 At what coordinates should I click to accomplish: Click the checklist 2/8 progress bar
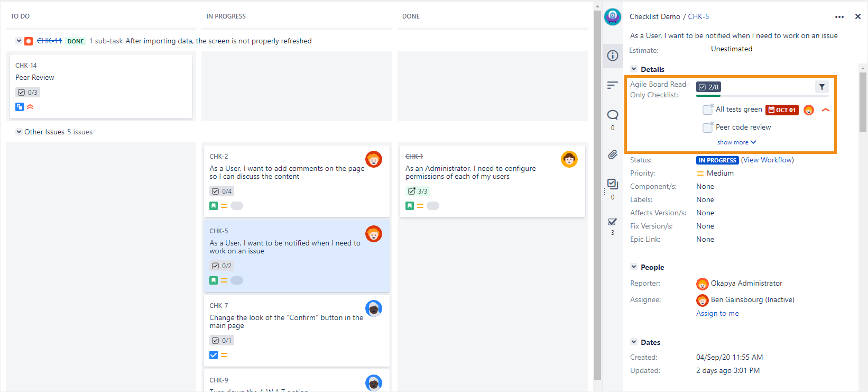(x=762, y=96)
